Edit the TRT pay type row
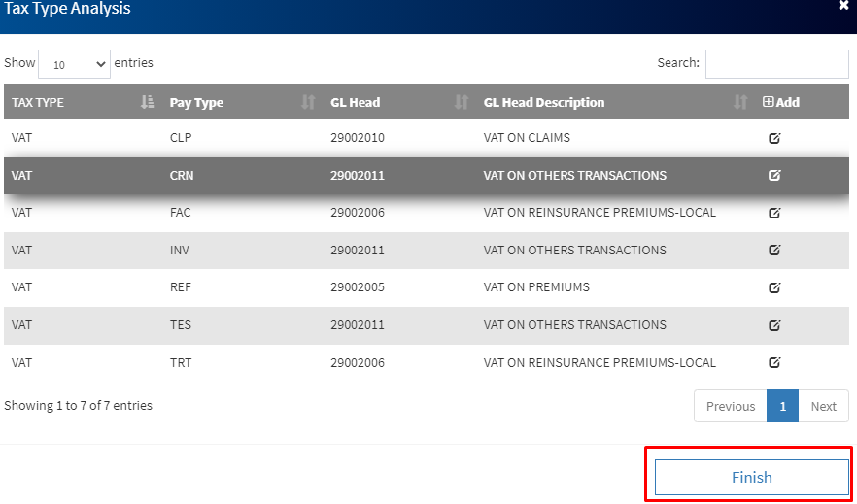Image resolution: width=857 pixels, height=504 pixels. [774, 362]
